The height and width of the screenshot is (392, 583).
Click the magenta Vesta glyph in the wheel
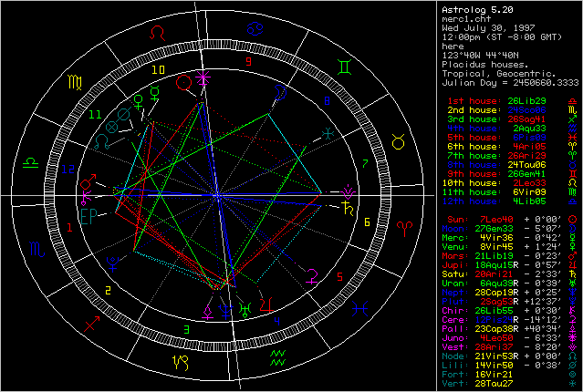tap(349, 191)
